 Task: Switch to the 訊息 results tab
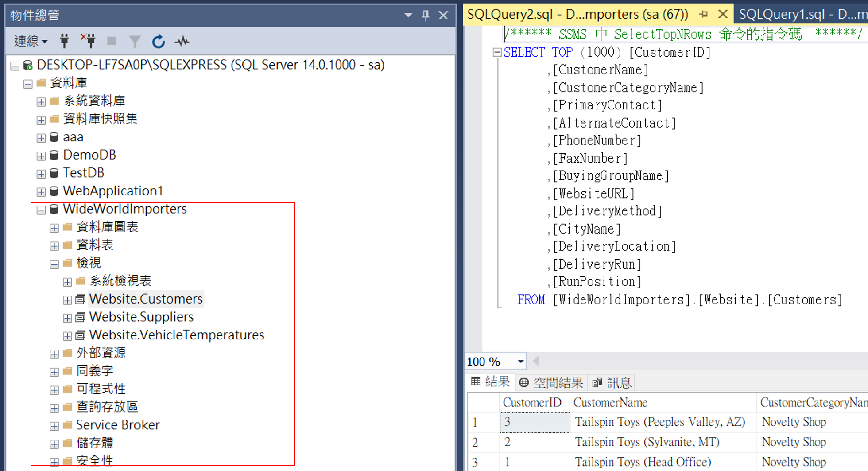pos(612,382)
